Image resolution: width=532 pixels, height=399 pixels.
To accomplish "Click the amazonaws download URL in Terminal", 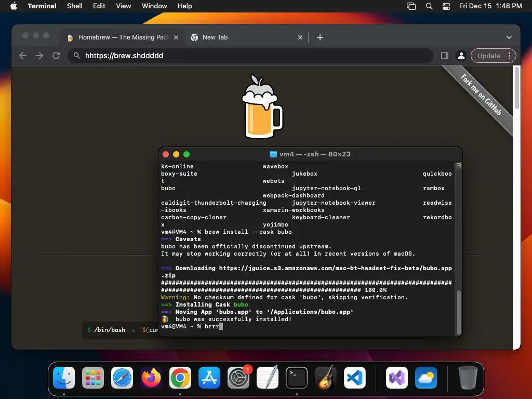I will (x=335, y=268).
